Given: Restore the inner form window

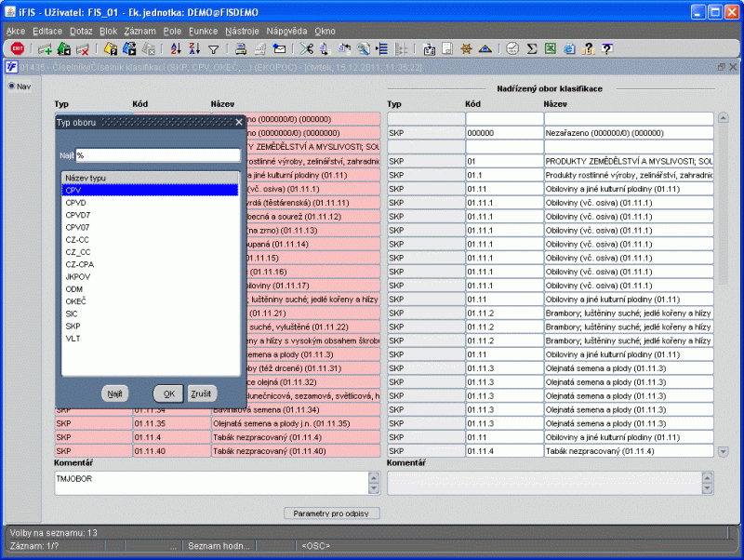Looking at the screenshot, I should (x=722, y=67).
